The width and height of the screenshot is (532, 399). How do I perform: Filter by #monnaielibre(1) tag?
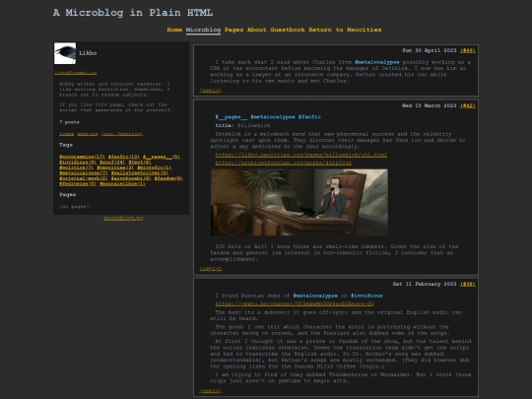122,184
